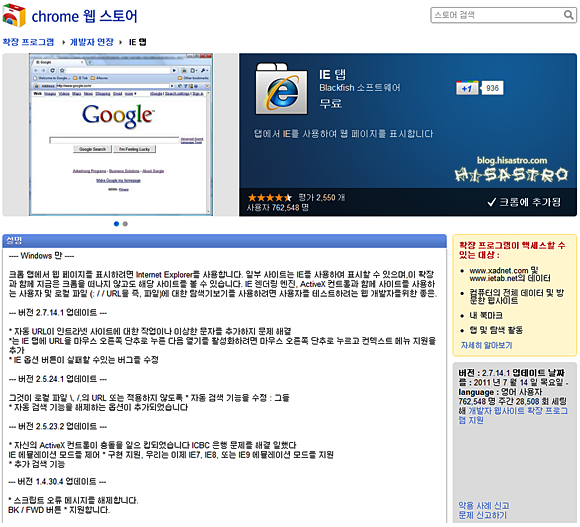Click the --- Windows 만 --- line
580x527 pixels.
point(41,256)
